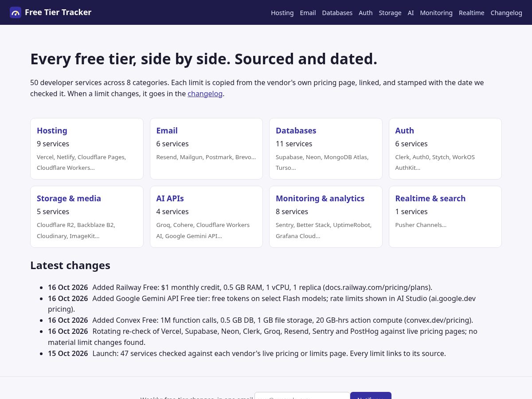The height and width of the screenshot is (399, 532).
Task: Click the '8 services' count in Monitoring card
Action: tap(292, 211)
